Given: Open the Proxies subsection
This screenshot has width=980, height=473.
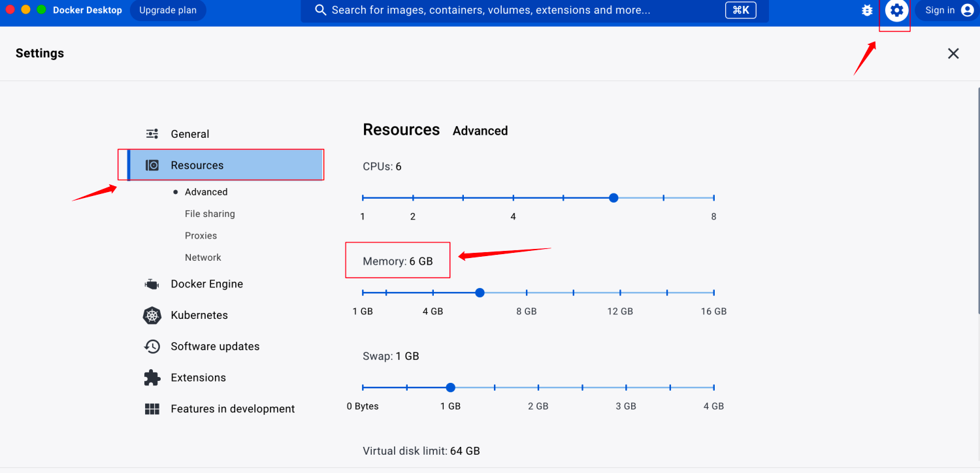Looking at the screenshot, I should (x=201, y=236).
